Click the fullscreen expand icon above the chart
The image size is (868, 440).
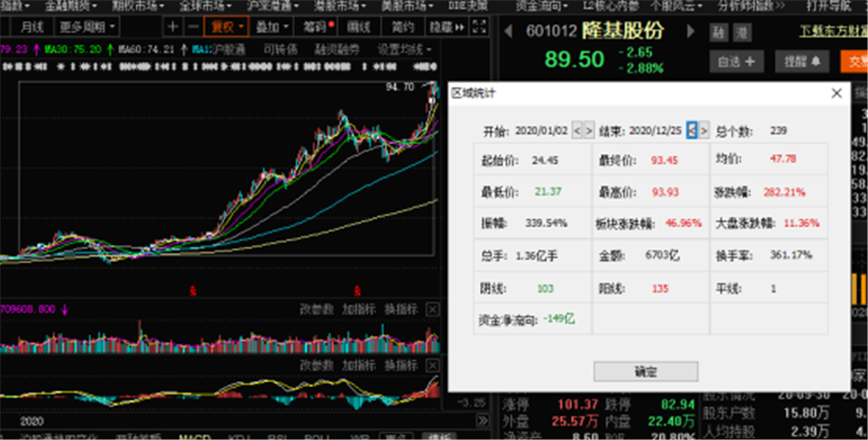pos(488,27)
